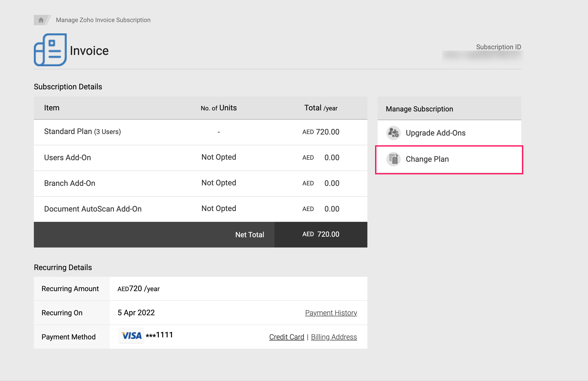The image size is (588, 381).
Task: Open the Payment History link
Action: tap(331, 313)
